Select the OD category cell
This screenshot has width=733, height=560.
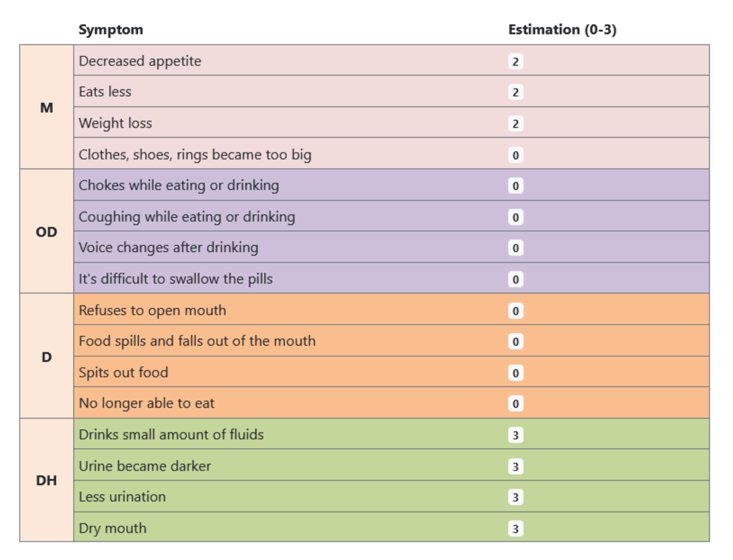[x=46, y=232]
